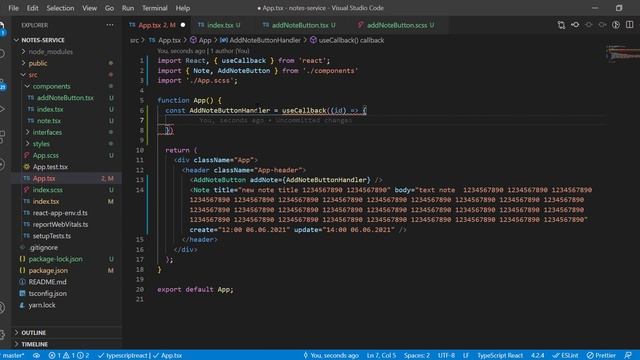Open the View menu
Viewport: 640px width, 360px height.
pos(89,8)
